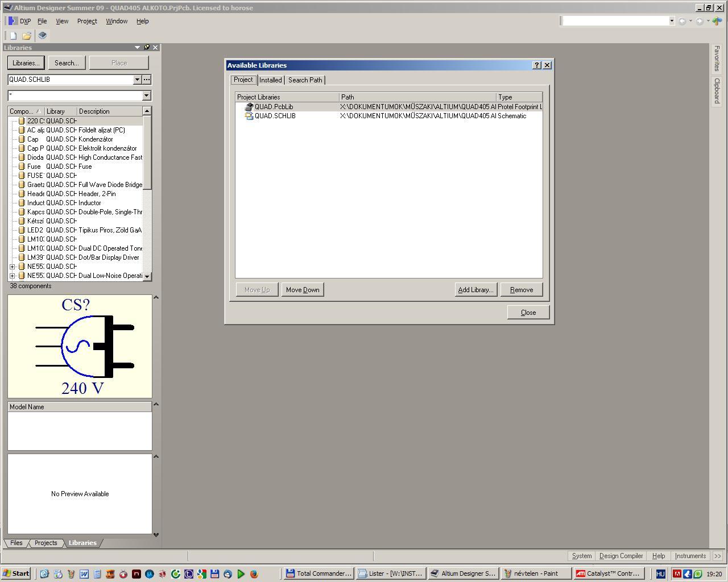Screen dimensions: 728x582
Task: Click the Dioda component icon in list
Action: tap(22, 157)
